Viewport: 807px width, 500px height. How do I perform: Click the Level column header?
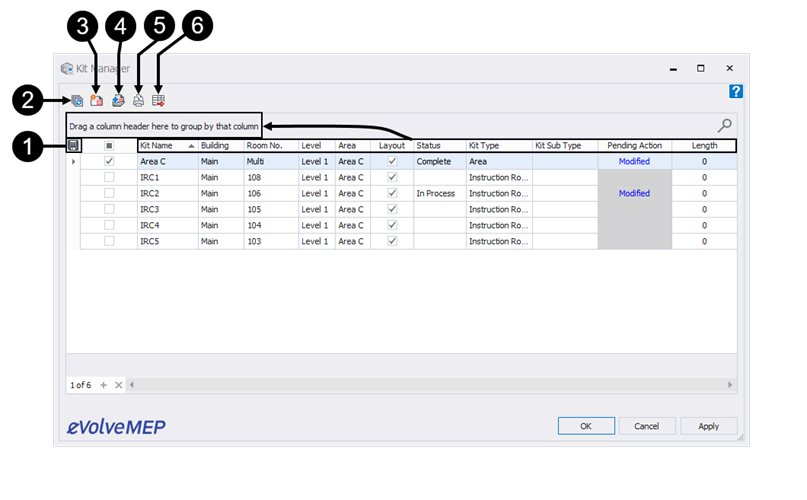[x=317, y=146]
